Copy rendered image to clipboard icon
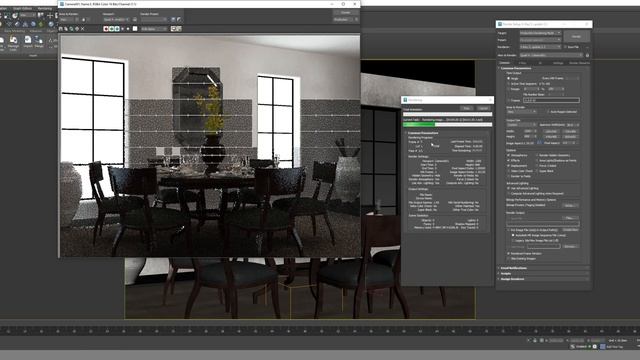Screen dimensions: 640x360 click(66, 29)
